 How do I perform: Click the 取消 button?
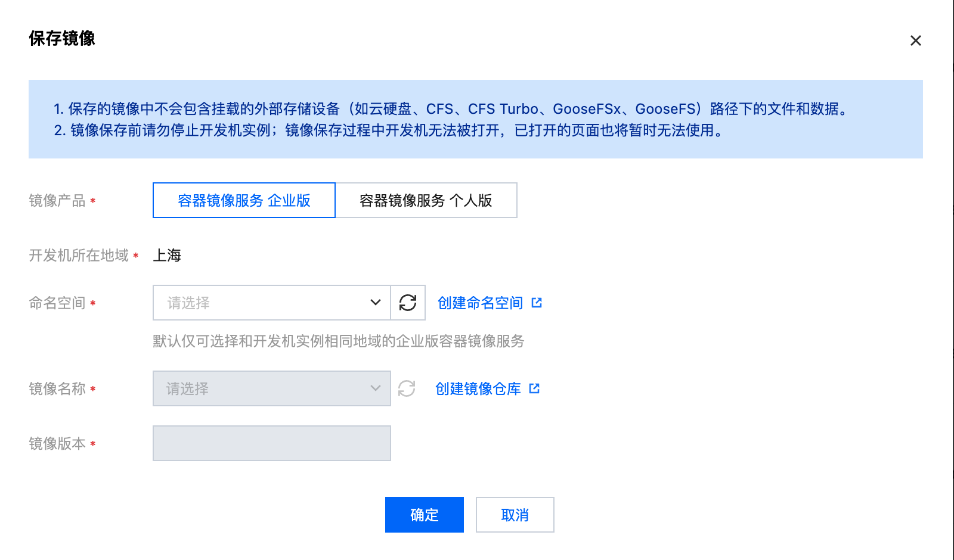pyautogui.click(x=515, y=515)
